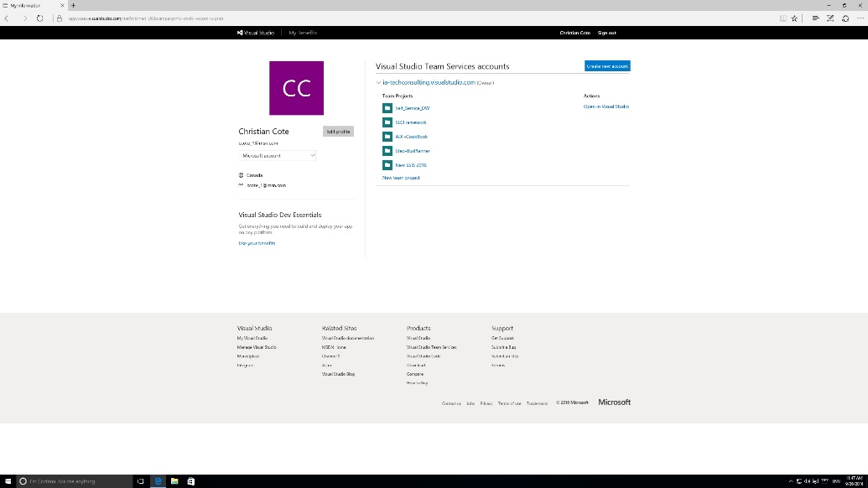Click the Christian Cote name in the header
Viewport: 868px width, 488px height.
click(x=574, y=33)
